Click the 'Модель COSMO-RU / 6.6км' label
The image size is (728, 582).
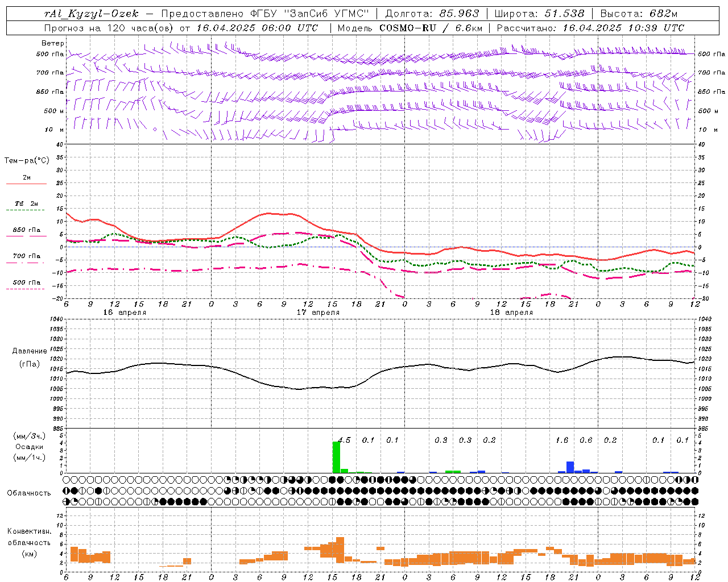click(410, 28)
